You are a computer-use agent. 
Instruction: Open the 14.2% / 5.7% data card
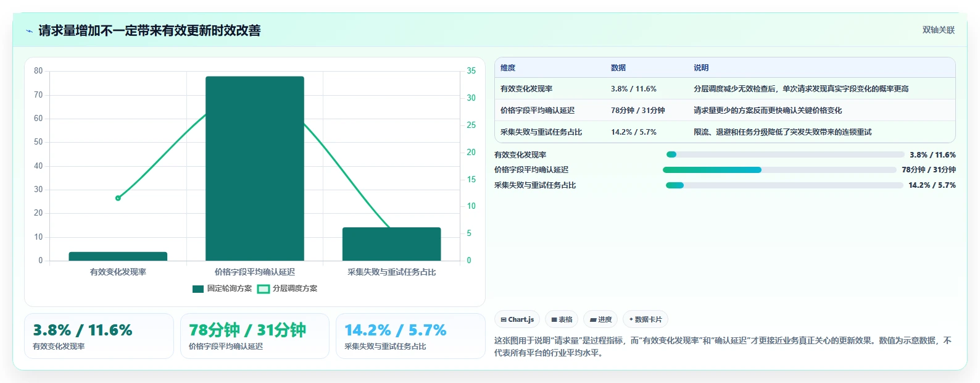point(410,336)
